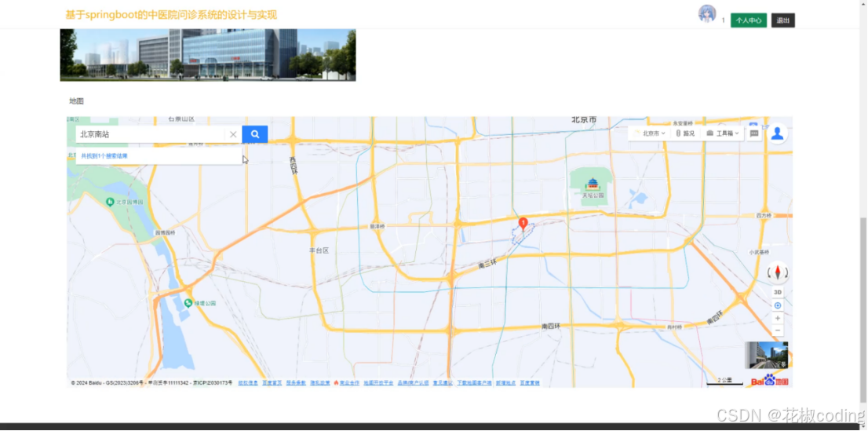Click the 南三环 road label
Viewport: 868px width, 431px height.
pos(487,266)
